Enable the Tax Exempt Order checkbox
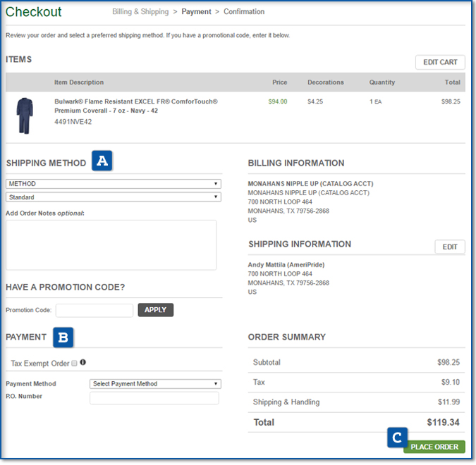 [x=74, y=364]
